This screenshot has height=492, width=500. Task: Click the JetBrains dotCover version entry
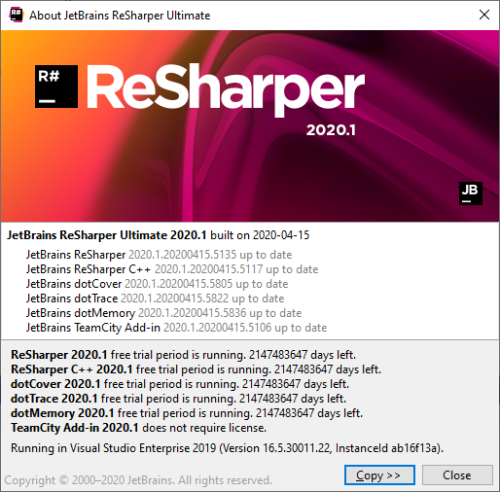157,284
